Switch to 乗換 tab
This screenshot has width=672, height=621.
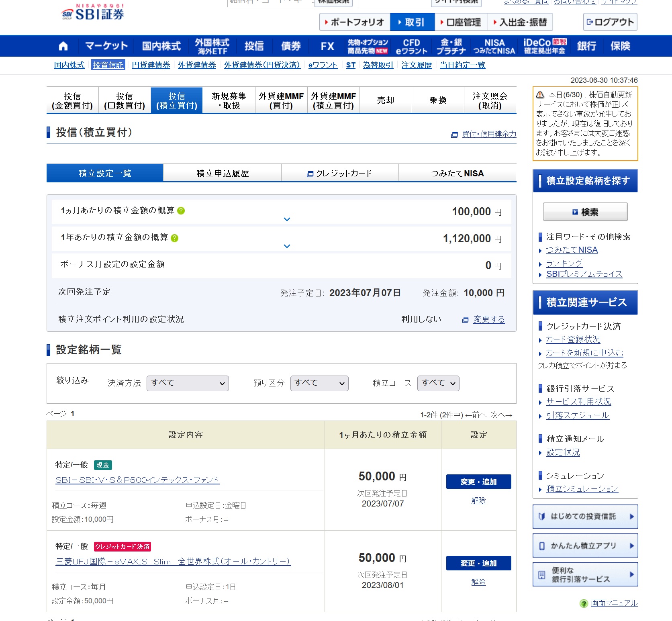point(438,100)
